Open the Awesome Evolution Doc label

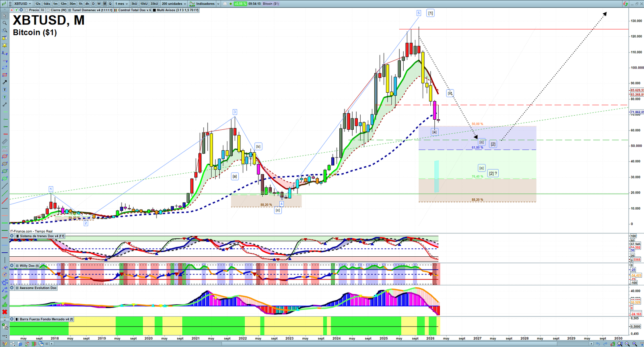click(x=38, y=288)
